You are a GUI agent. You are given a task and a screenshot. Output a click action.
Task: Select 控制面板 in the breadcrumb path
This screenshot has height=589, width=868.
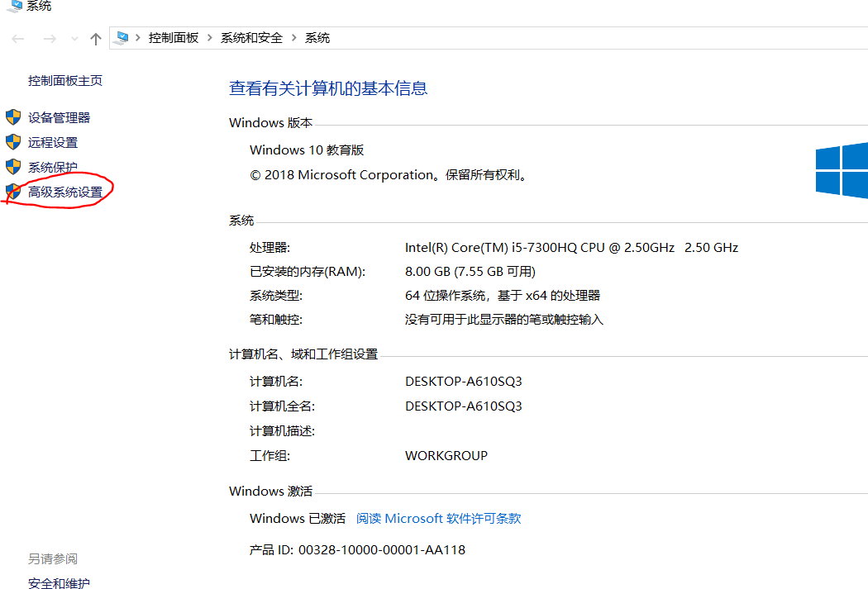pyautogui.click(x=174, y=38)
